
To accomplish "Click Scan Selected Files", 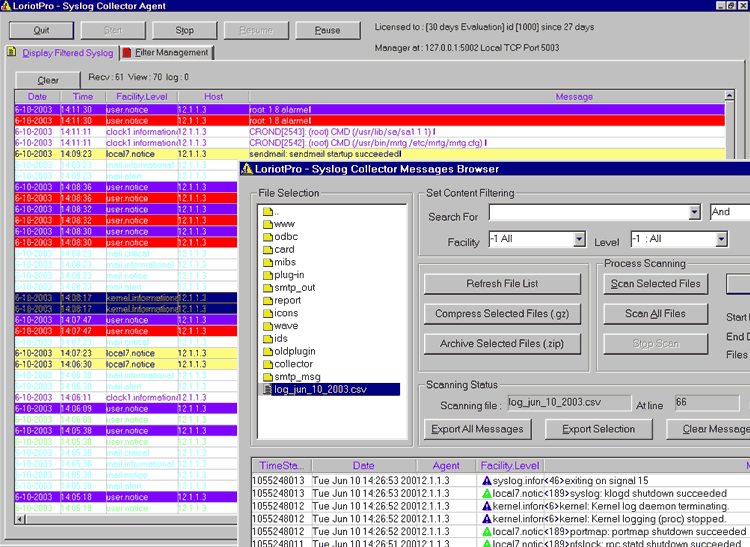I will click(655, 284).
